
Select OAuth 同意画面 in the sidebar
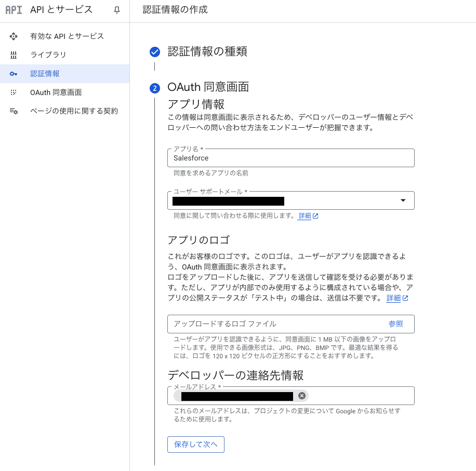tap(56, 92)
